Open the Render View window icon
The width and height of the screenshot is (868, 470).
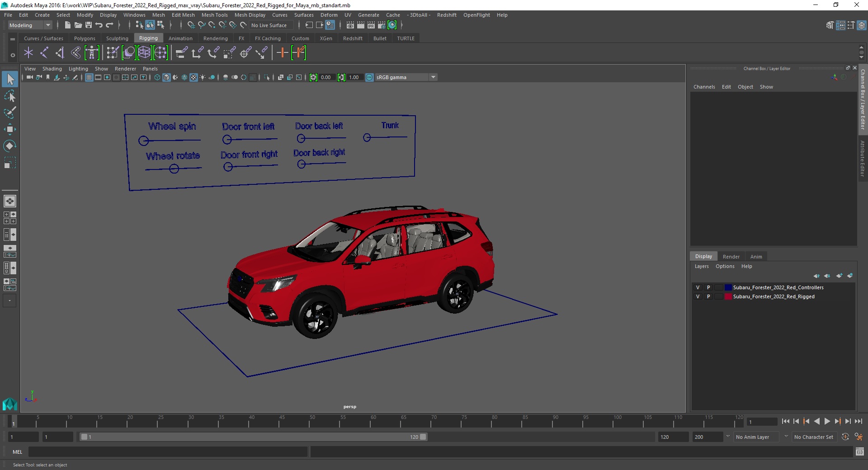350,25
